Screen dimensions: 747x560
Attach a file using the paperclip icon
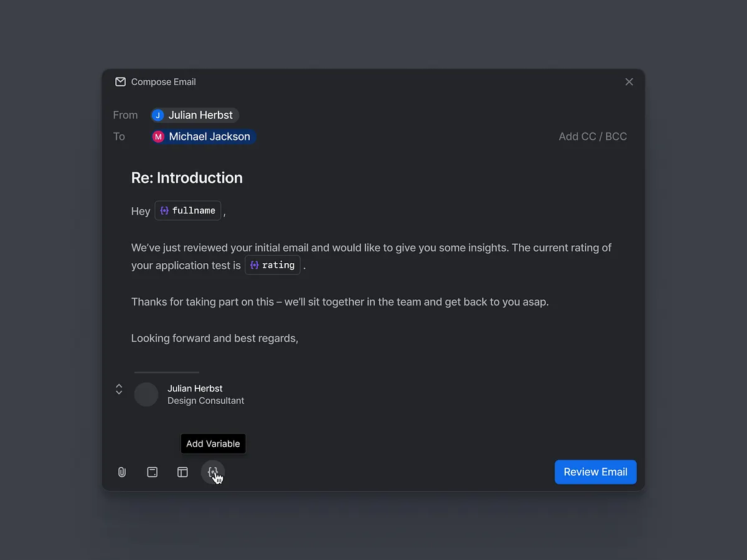coord(121,472)
